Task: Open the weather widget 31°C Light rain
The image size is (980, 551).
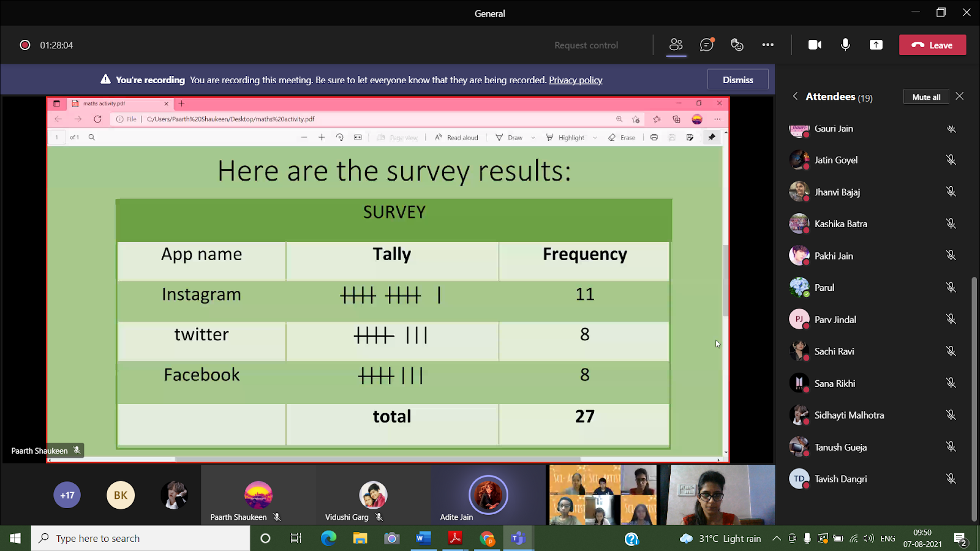Action: pos(720,538)
